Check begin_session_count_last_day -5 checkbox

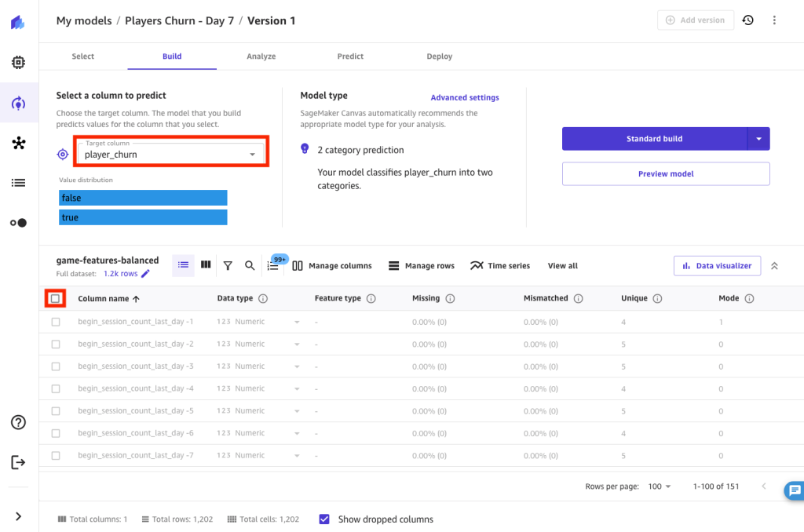56,411
